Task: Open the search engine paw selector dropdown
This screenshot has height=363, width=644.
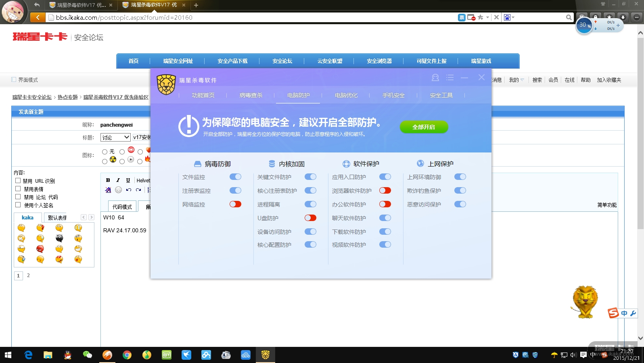Action: click(x=509, y=17)
